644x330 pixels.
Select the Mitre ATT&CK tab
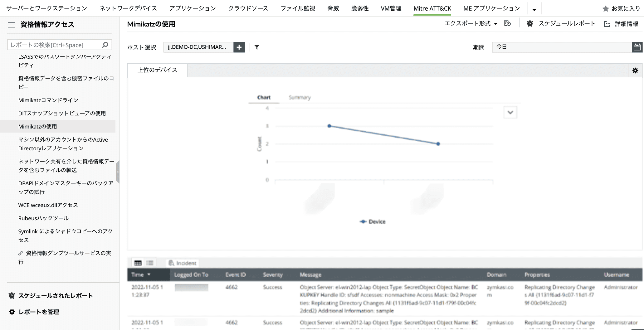click(432, 8)
